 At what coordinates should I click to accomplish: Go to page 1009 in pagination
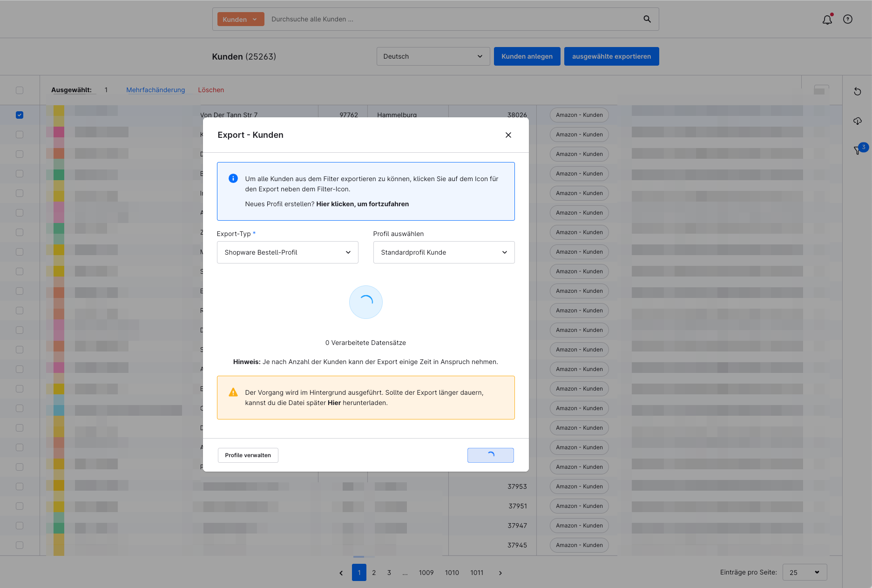pos(426,572)
